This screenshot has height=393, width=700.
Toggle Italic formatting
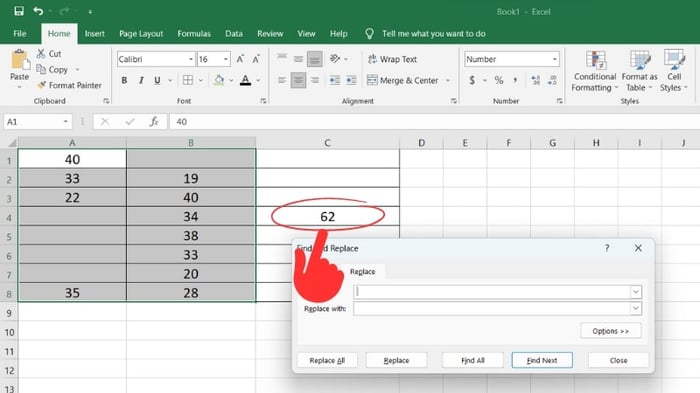[x=141, y=80]
